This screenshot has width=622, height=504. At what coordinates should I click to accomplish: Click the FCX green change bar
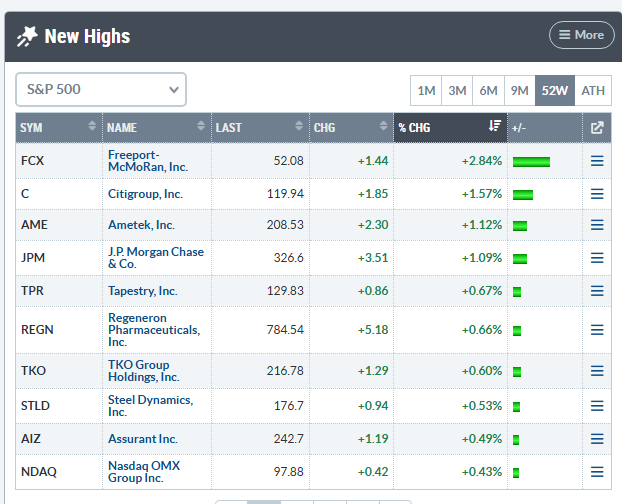coord(531,162)
